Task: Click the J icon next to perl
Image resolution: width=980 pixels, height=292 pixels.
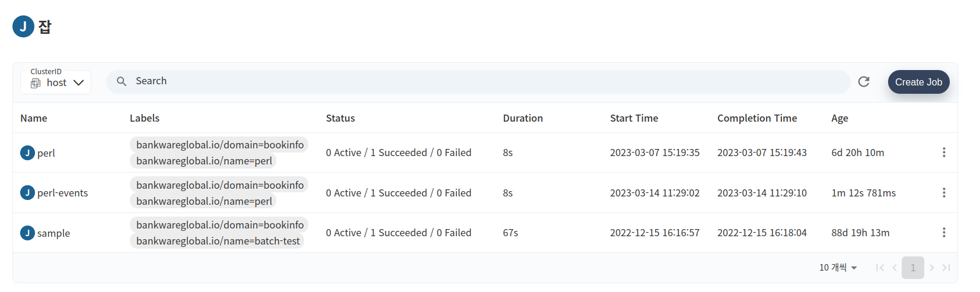Action: tap(27, 153)
